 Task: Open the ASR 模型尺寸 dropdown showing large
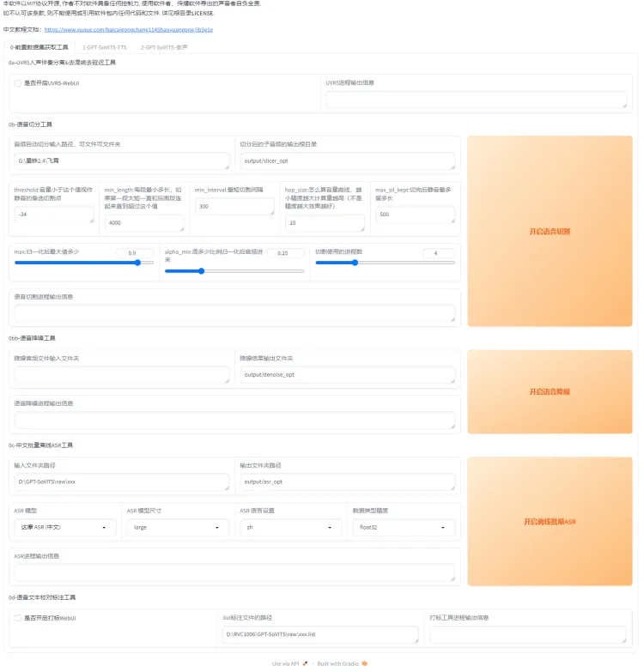click(x=178, y=528)
